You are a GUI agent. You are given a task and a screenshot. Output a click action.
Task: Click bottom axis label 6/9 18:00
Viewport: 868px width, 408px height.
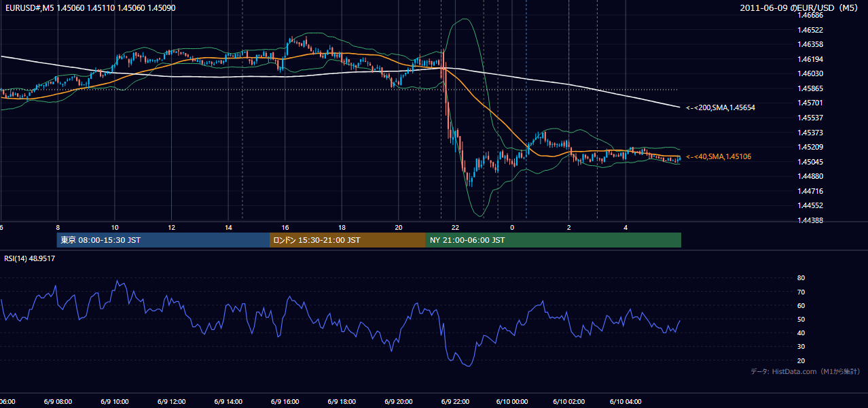point(342,402)
